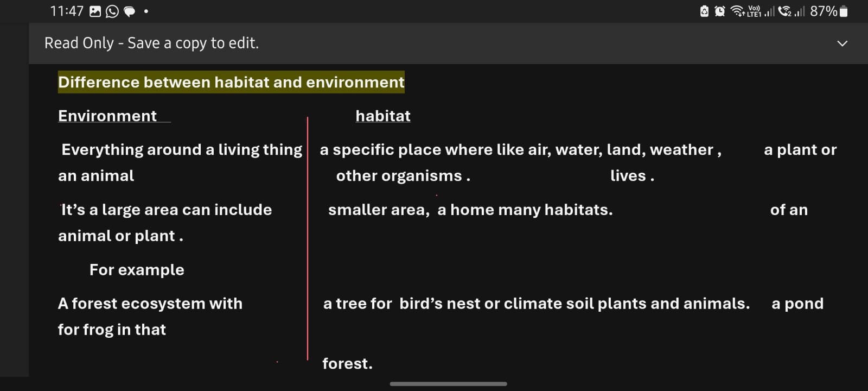Tap the gallery image notification icon

[95, 11]
